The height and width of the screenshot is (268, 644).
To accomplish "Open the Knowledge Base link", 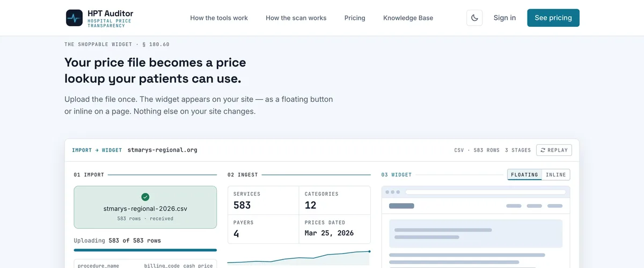I will click(408, 18).
